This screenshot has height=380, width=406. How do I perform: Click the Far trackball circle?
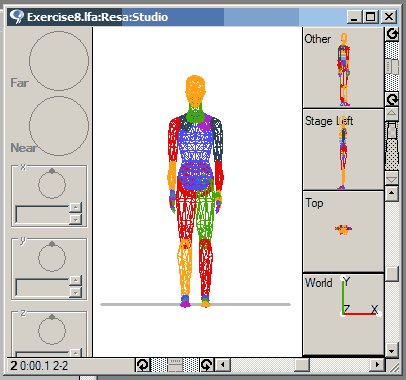pos(59,61)
